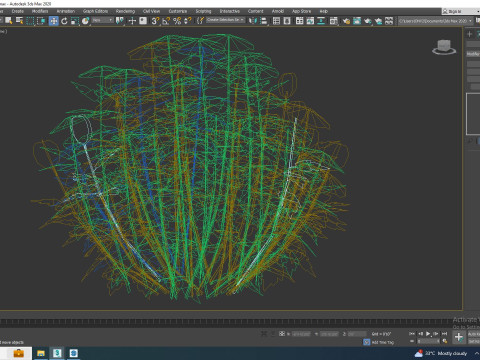Activate the Select and Move tool
Viewport: 480px width, 360px height.
[x=53, y=21]
